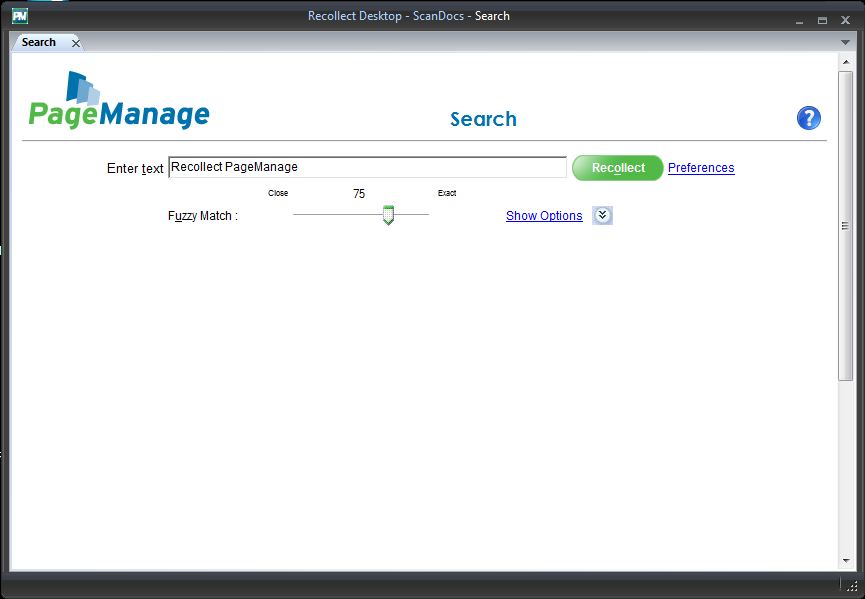Open the Preferences link
865x599 pixels.
pyautogui.click(x=700, y=168)
